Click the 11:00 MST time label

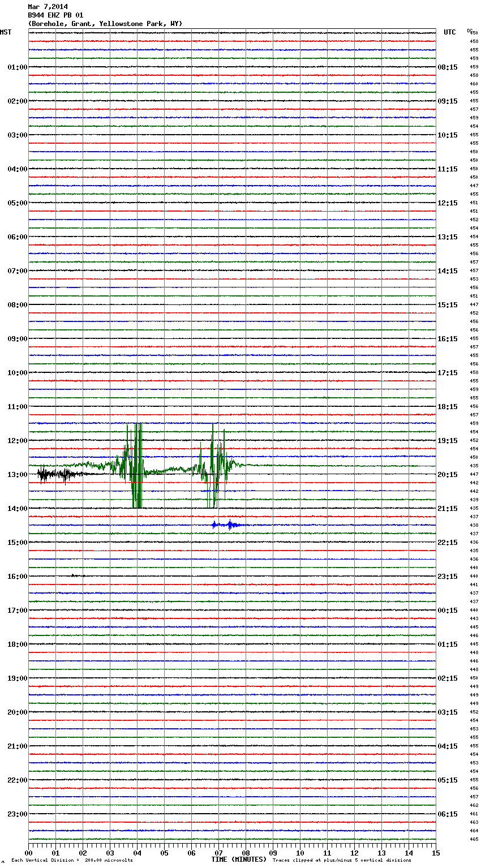pos(17,407)
